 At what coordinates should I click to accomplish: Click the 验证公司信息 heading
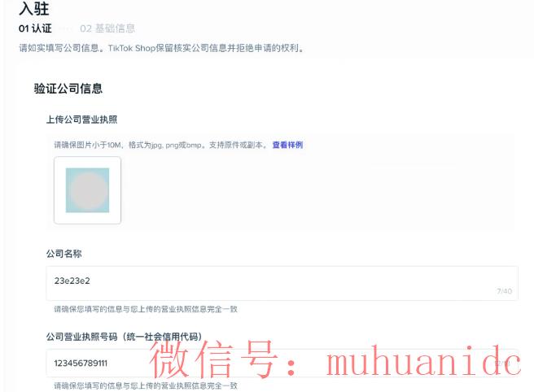click(x=68, y=89)
